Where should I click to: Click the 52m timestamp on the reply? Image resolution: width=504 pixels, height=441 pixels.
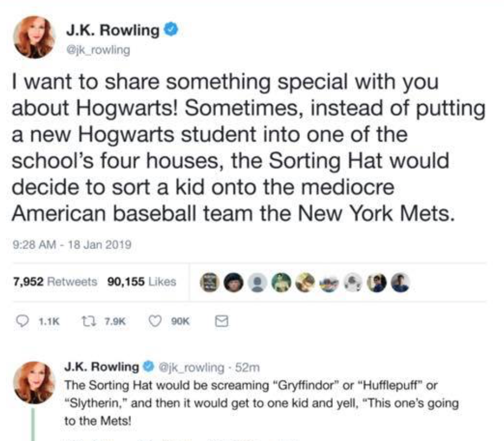[247, 367]
